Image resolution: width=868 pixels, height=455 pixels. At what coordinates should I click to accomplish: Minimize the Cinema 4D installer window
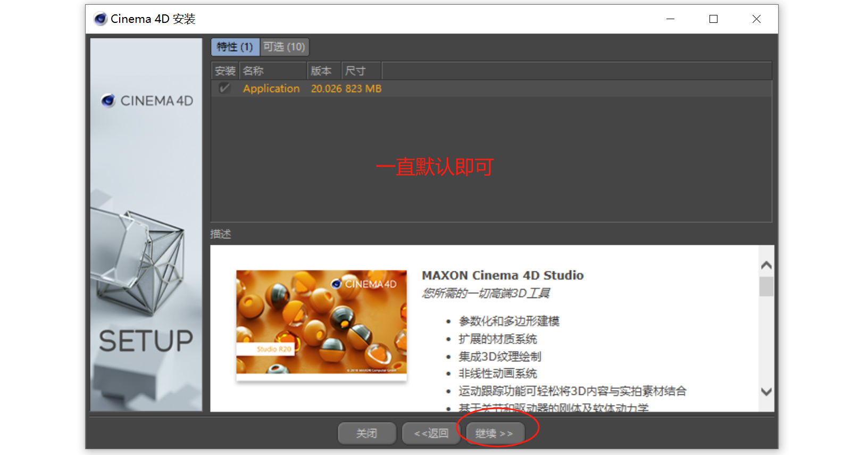point(670,19)
